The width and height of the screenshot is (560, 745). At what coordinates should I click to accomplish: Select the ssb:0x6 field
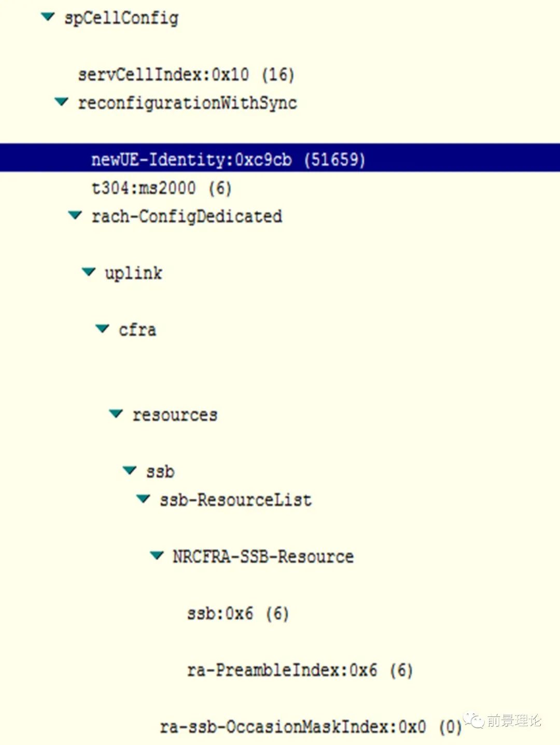237,614
